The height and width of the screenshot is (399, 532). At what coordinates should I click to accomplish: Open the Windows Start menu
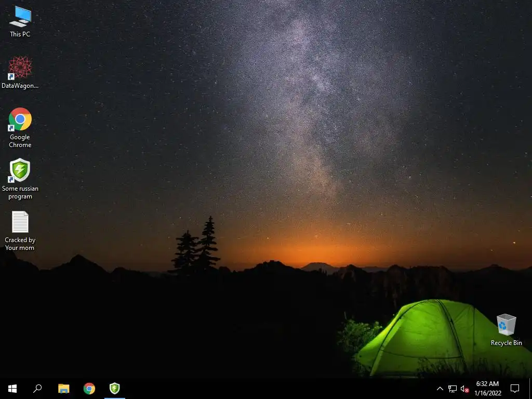(x=12, y=389)
